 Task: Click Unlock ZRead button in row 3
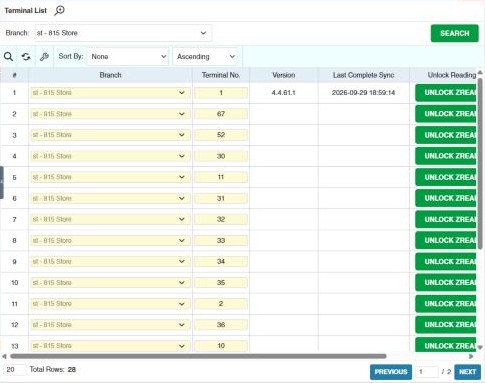pos(446,135)
